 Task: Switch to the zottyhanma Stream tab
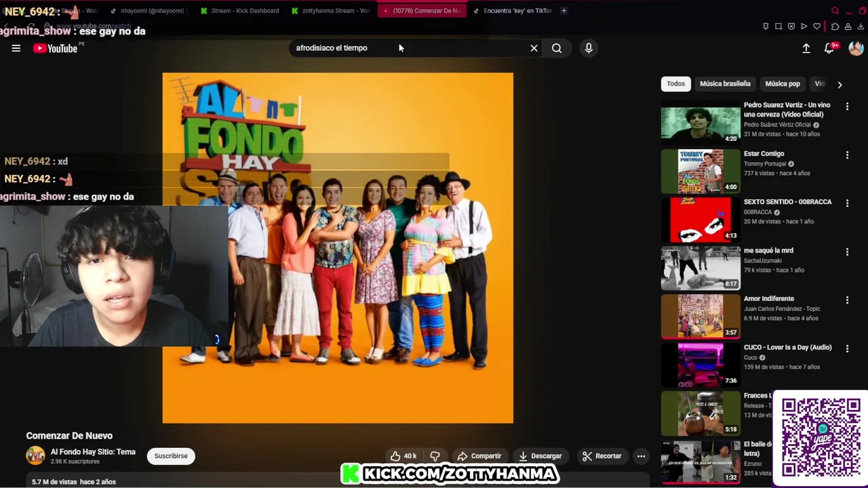point(331,11)
